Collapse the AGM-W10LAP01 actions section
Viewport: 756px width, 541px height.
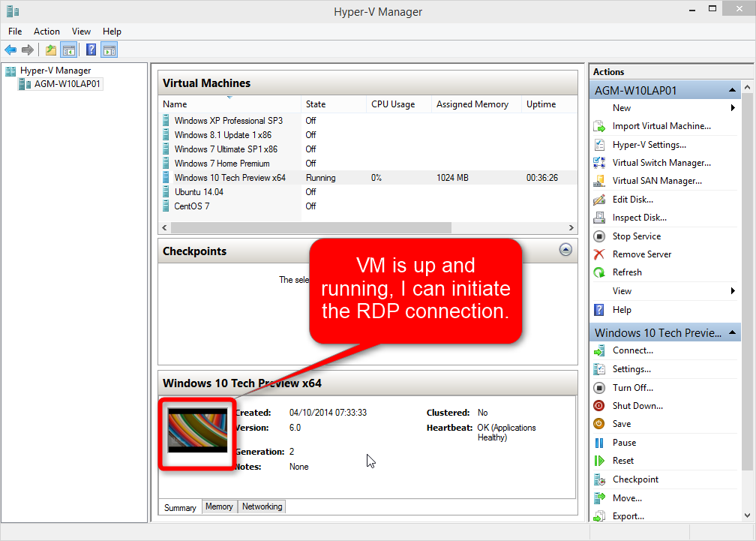[x=732, y=90]
